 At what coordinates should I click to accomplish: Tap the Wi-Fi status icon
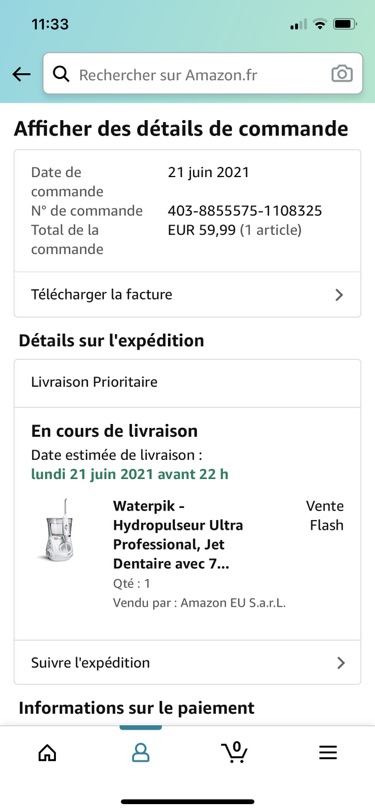321,24
